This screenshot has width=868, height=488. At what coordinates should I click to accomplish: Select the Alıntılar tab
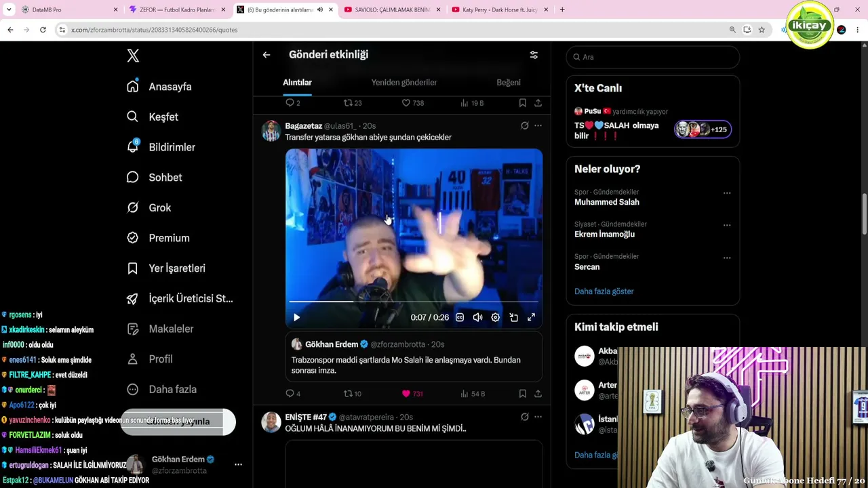click(297, 83)
